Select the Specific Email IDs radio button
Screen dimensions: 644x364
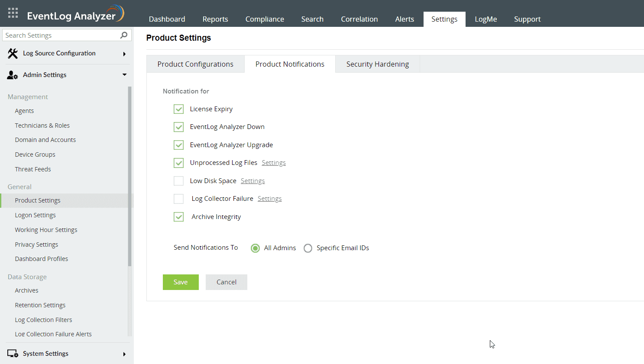click(308, 248)
